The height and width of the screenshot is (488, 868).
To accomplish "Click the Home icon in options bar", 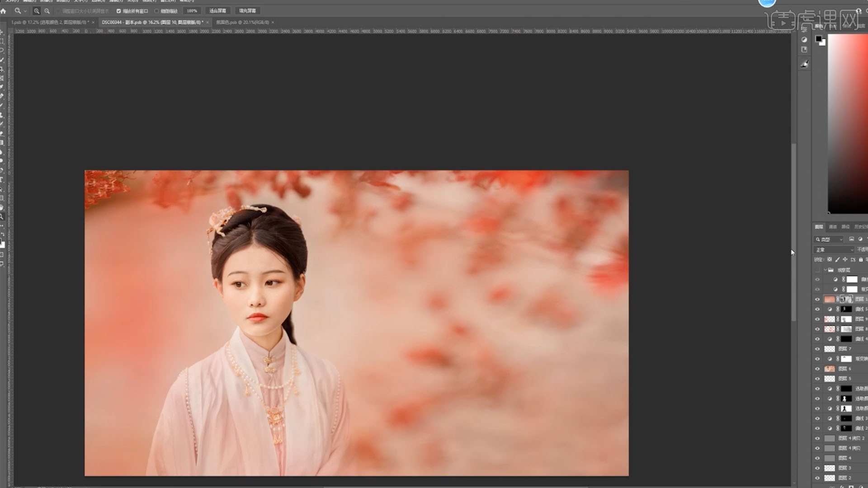I will (4, 11).
